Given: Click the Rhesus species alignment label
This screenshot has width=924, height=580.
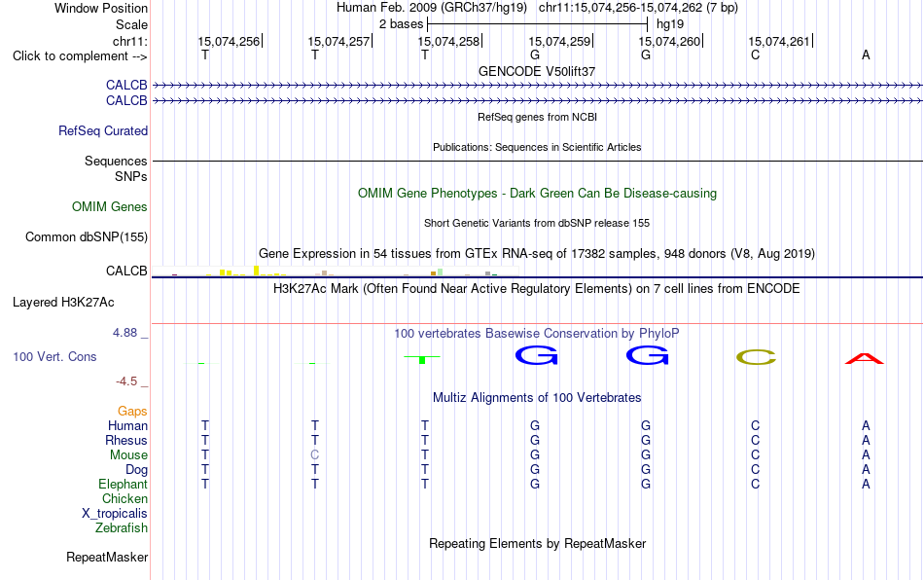Looking at the screenshot, I should 126,440.
